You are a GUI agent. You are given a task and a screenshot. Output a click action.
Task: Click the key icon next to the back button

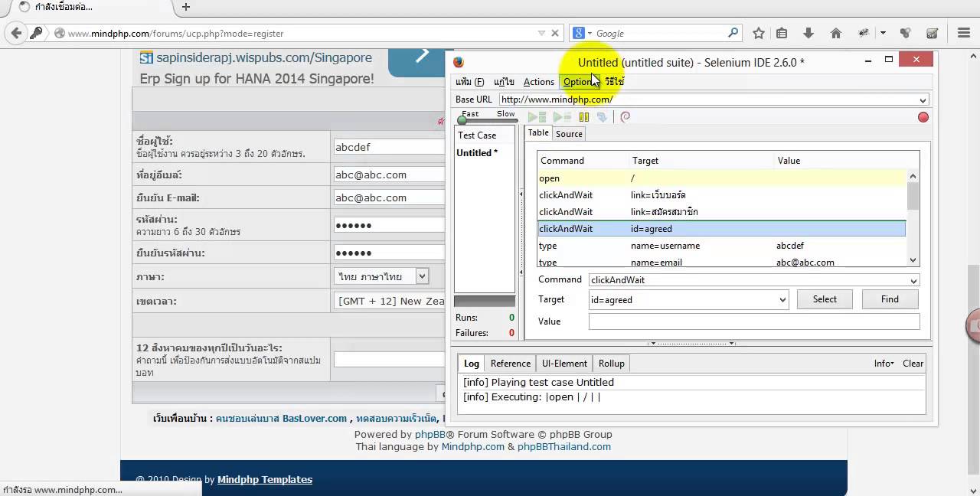(36, 33)
